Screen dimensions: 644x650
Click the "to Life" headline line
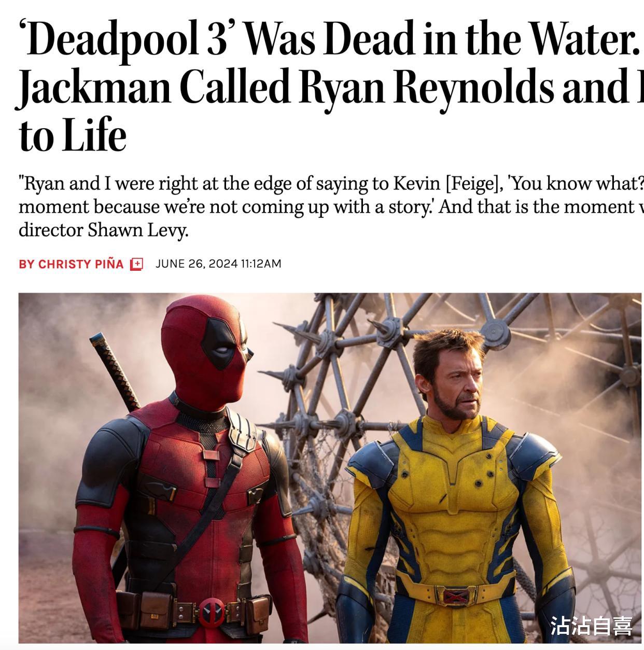click(73, 134)
